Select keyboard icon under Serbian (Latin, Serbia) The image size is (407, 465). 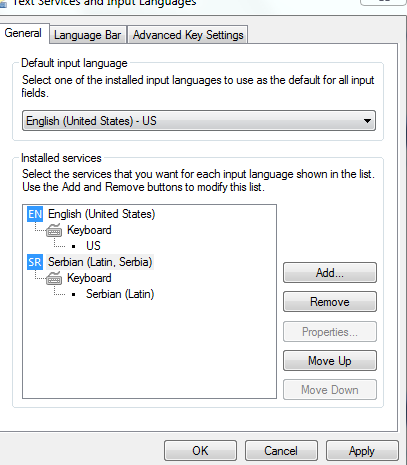(54, 278)
